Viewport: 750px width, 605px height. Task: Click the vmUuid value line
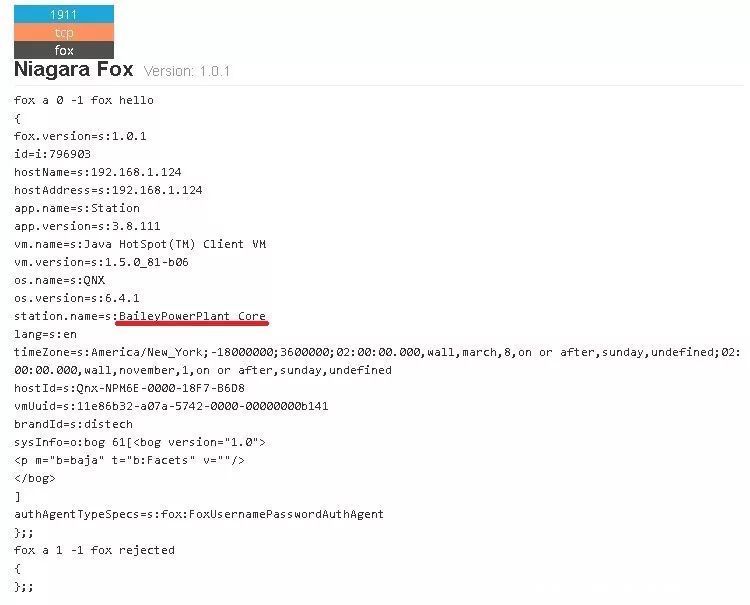171,406
